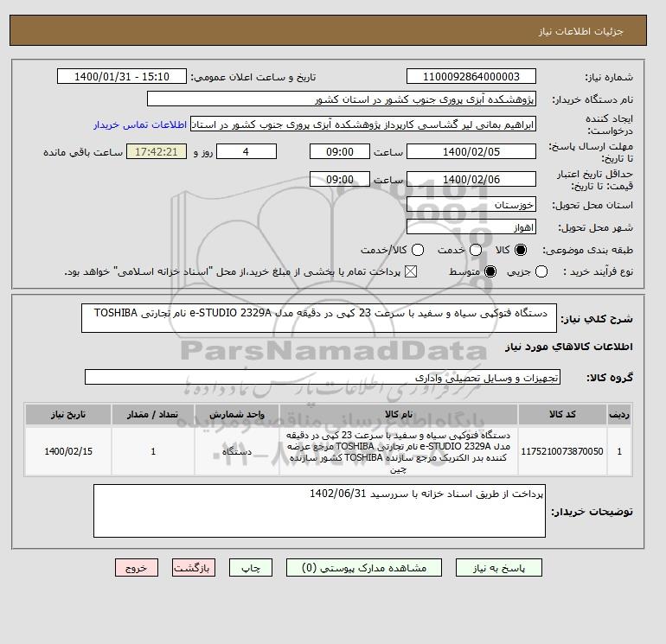Click the کد کالا column header

coord(562,414)
